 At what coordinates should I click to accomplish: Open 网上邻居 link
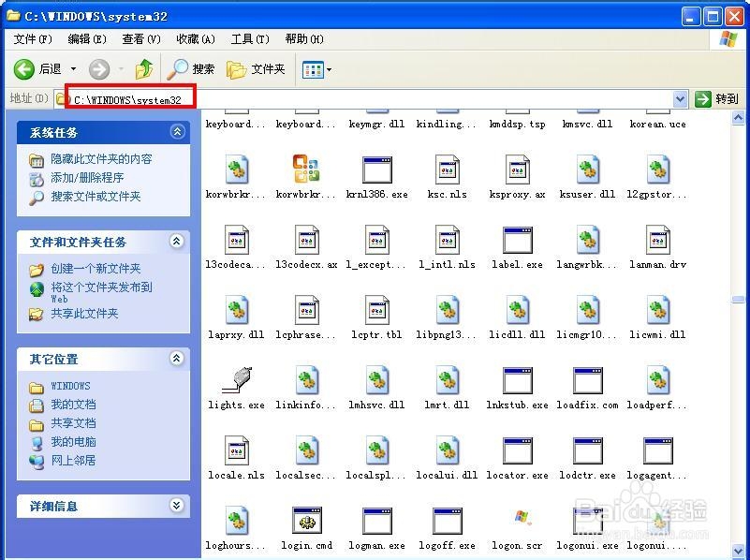click(73, 461)
